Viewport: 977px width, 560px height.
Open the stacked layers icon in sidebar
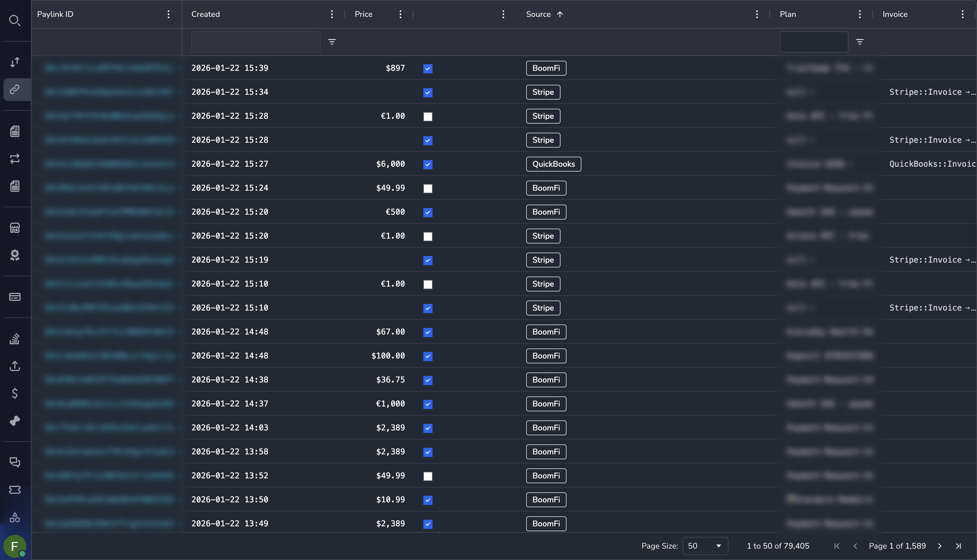point(15,339)
